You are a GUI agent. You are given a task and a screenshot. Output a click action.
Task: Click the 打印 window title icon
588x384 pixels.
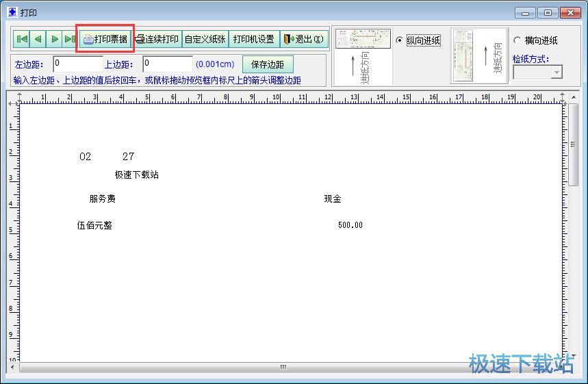point(12,12)
